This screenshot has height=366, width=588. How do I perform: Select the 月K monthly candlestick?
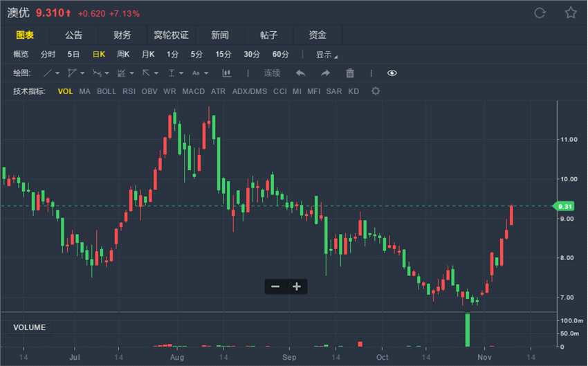(x=148, y=55)
